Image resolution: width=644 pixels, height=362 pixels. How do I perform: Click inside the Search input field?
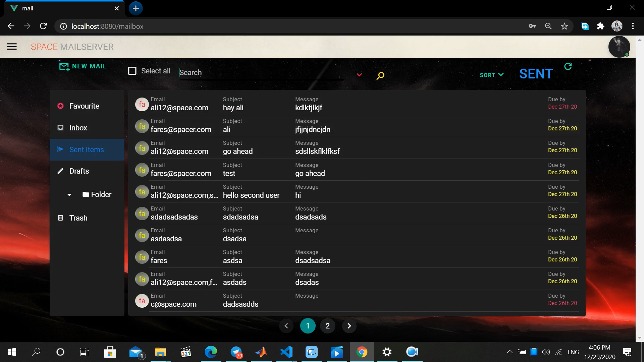pos(262,72)
